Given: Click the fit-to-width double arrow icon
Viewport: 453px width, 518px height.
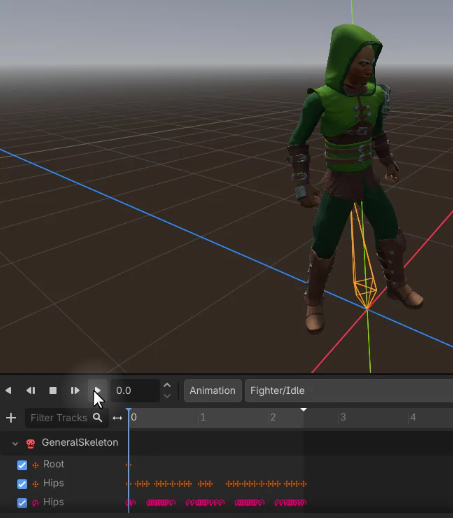Looking at the screenshot, I should [117, 418].
